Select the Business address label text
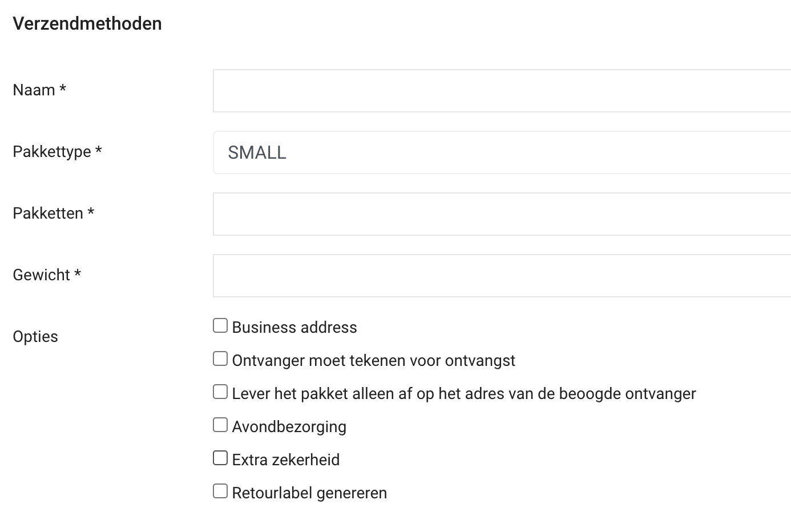The width and height of the screenshot is (791, 532). [x=293, y=327]
